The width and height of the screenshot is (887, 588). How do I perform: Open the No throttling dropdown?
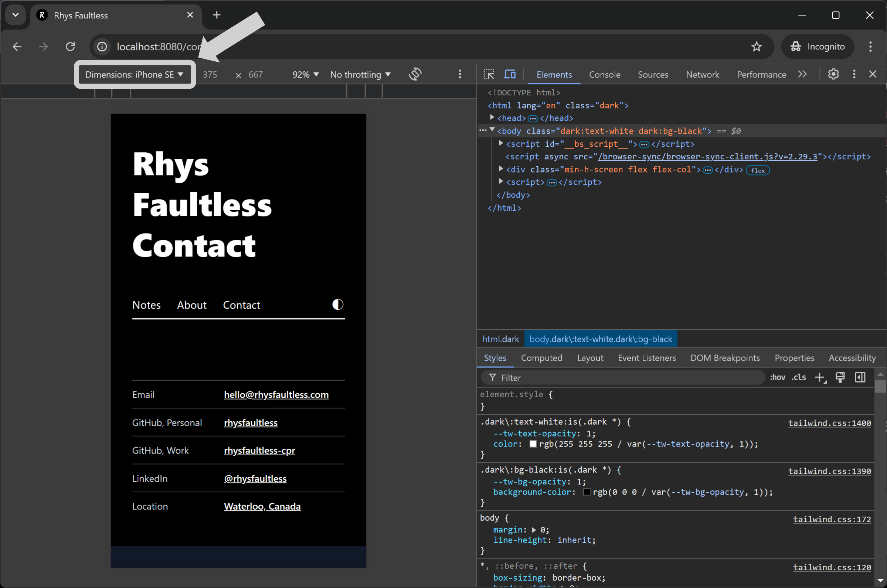point(360,74)
